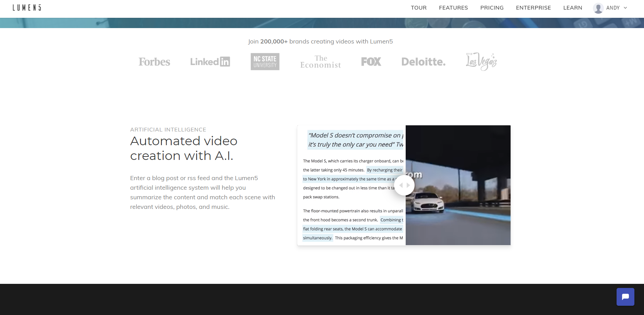The height and width of the screenshot is (315, 644).
Task: Click the Andy user avatar icon
Action: click(x=598, y=8)
